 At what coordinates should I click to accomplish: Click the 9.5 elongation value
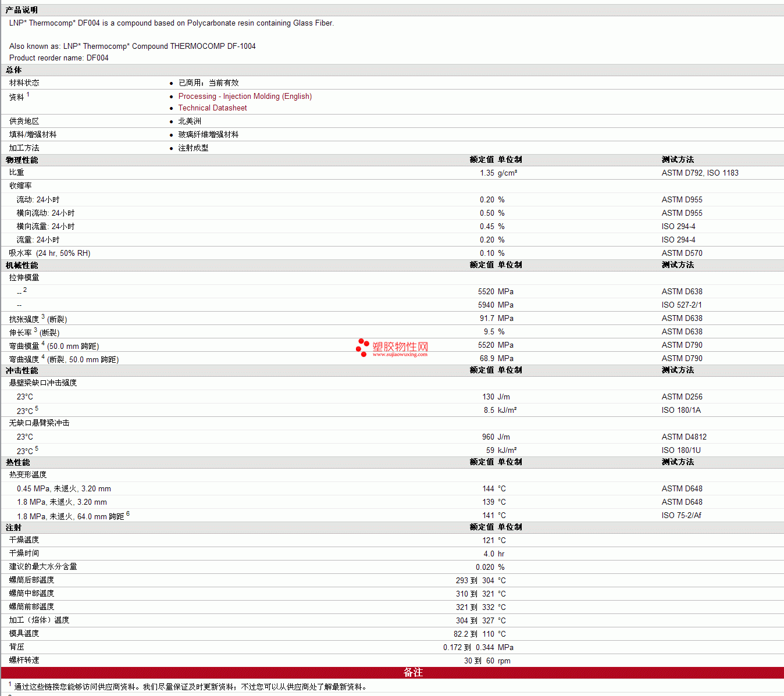pyautogui.click(x=489, y=332)
